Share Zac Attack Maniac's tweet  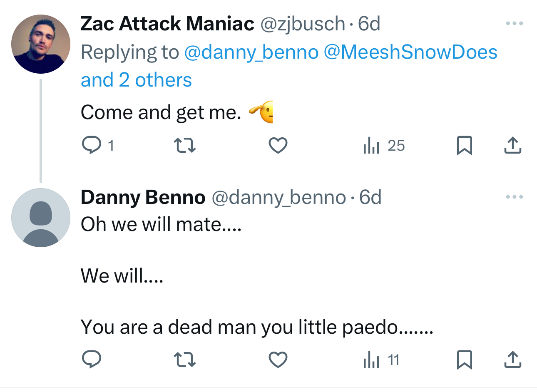[x=512, y=146]
